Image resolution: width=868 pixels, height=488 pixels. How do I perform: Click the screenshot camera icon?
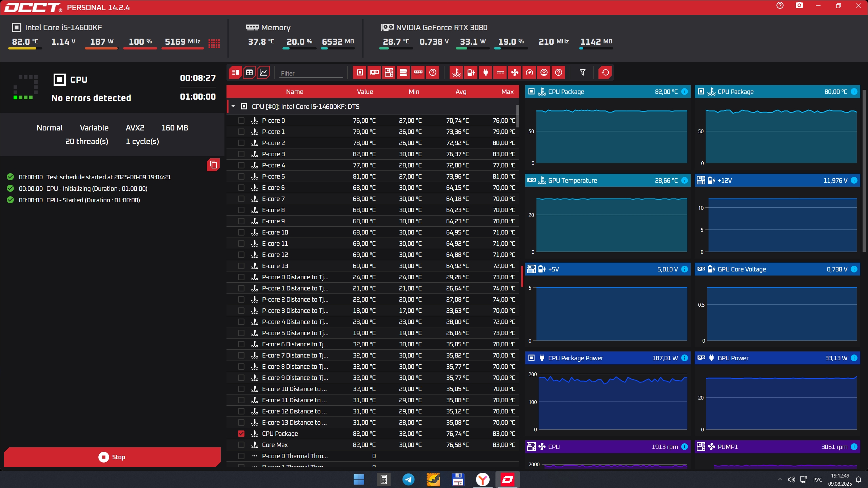[799, 6]
